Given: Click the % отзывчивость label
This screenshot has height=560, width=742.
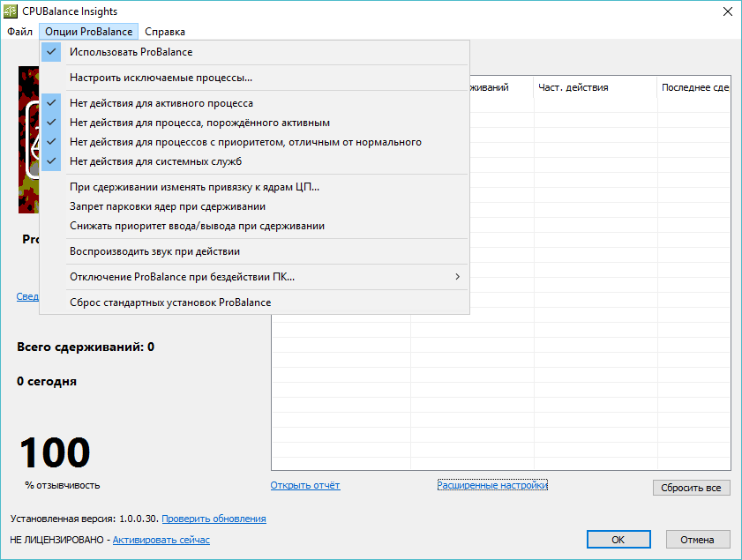Looking at the screenshot, I should click(63, 485).
